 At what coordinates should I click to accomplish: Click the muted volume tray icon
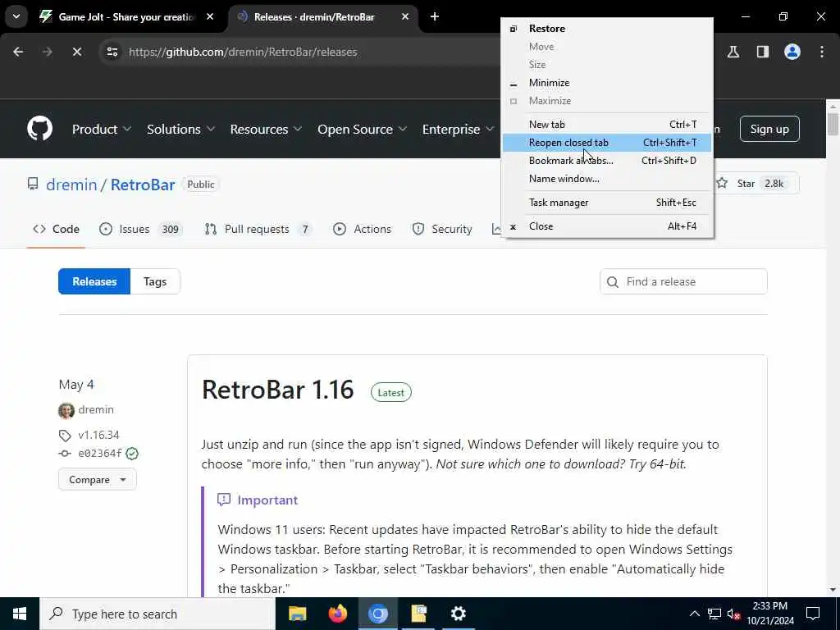(733, 614)
